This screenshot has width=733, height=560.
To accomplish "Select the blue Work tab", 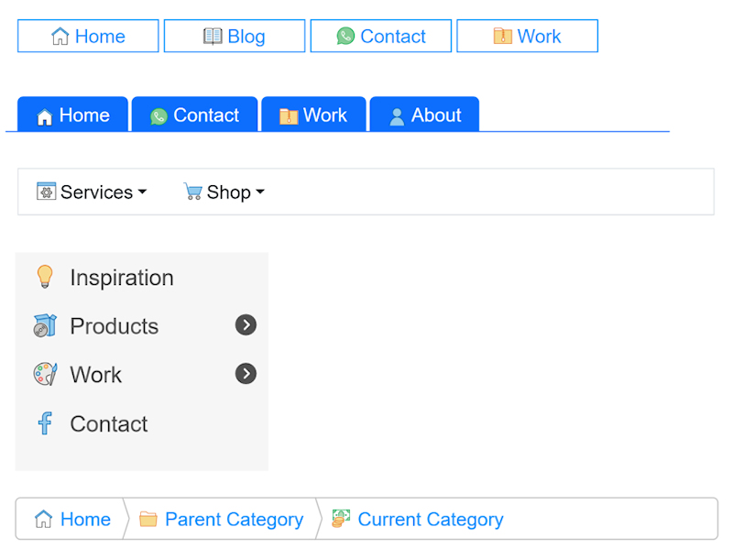I will coord(313,115).
